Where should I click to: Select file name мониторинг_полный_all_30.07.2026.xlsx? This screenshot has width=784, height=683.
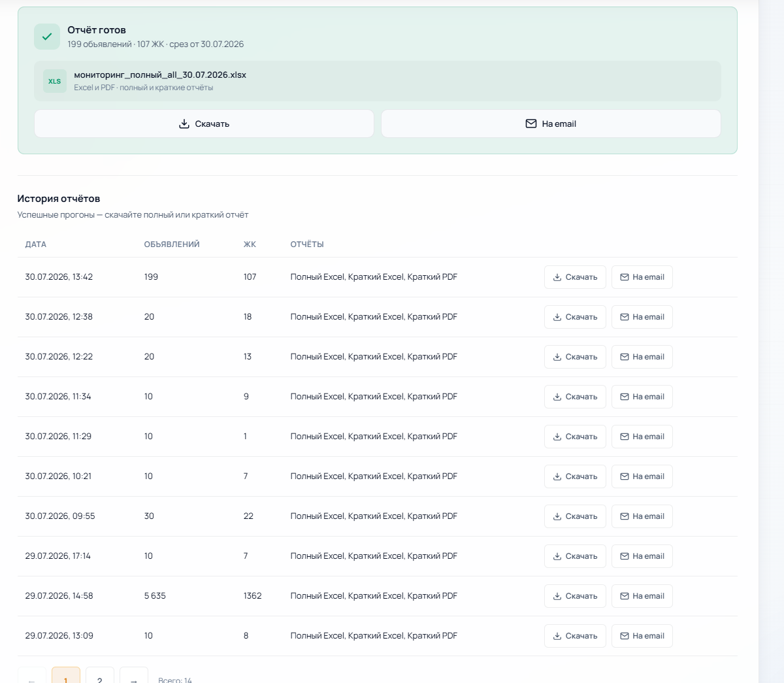(x=160, y=75)
